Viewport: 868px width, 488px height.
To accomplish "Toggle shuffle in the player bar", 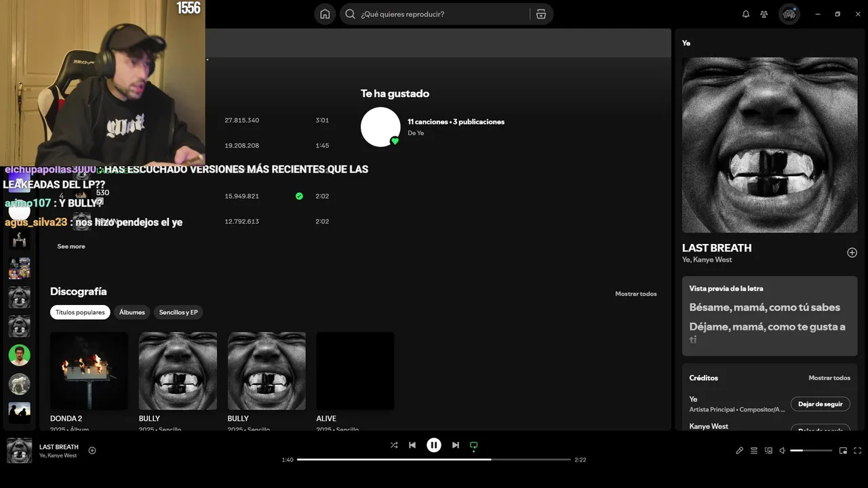I will (x=394, y=445).
